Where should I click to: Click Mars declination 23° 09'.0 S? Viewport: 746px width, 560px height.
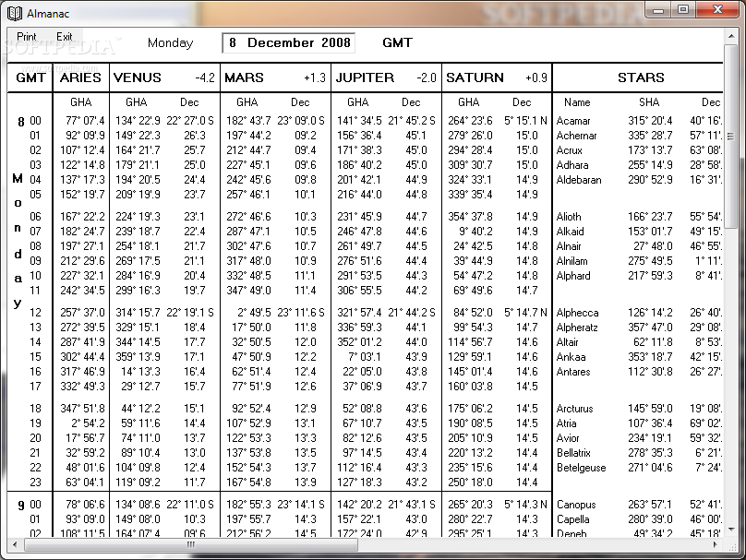(301, 121)
